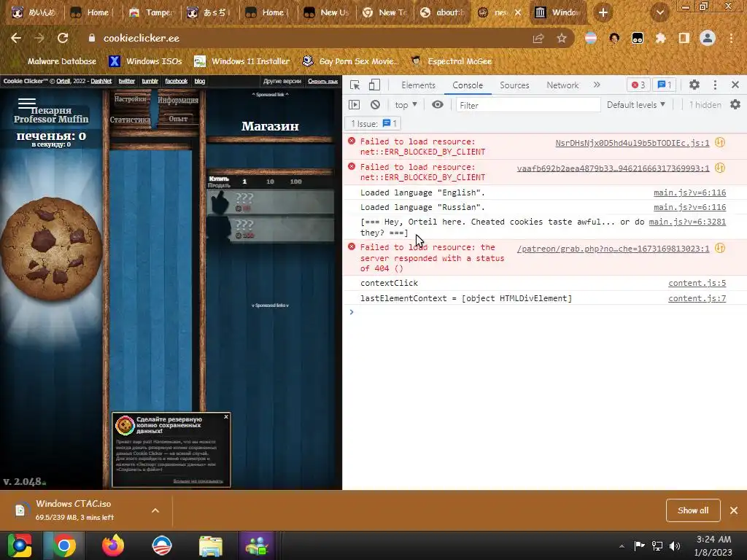Go back with browser back arrow
Viewport: 747px width, 560px height.
tap(16, 38)
